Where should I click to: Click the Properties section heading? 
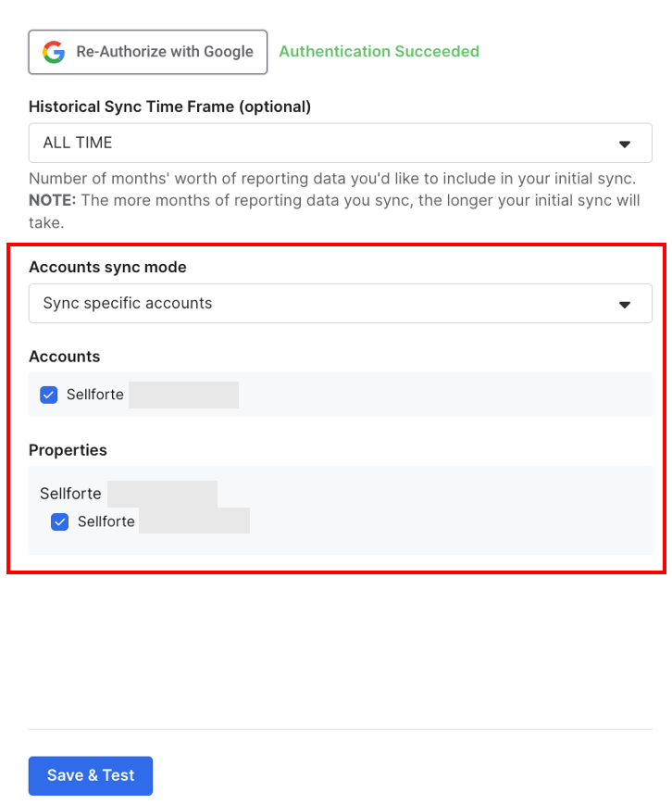pos(68,450)
